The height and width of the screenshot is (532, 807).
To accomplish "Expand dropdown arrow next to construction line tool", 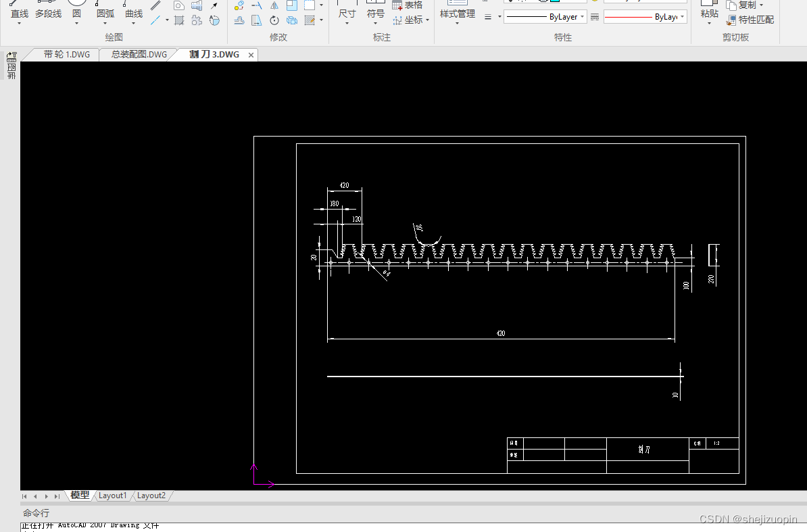I will 167,20.
